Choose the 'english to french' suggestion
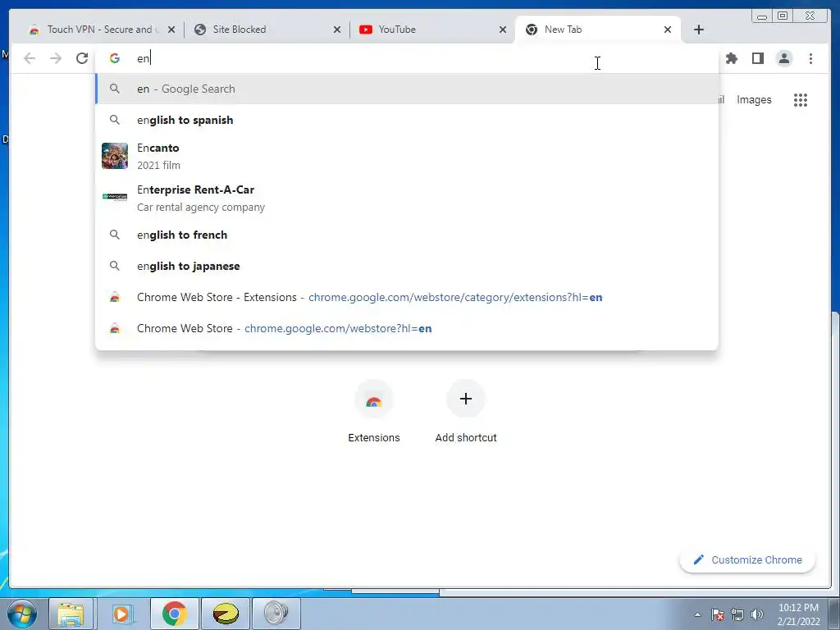Viewport: 840px width, 630px height. [x=407, y=235]
